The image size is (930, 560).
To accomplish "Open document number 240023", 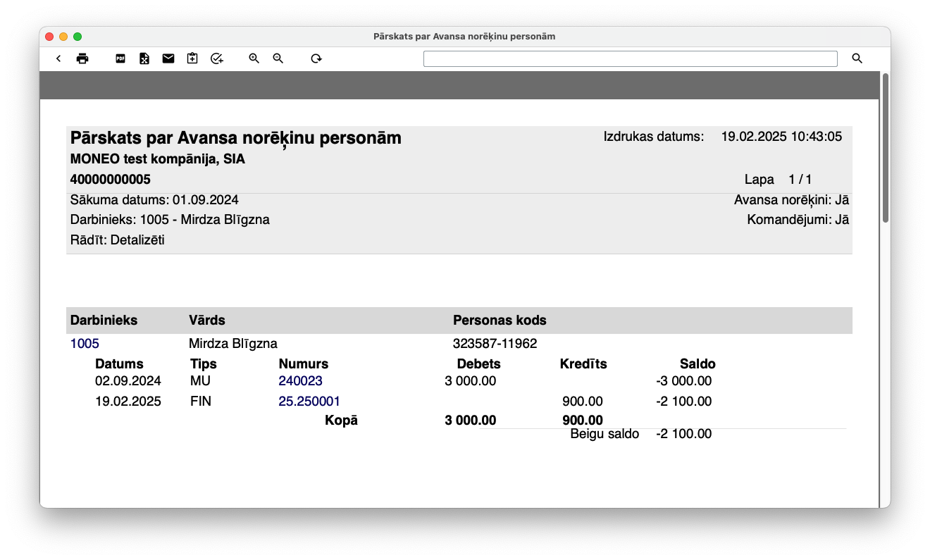I will (x=300, y=381).
